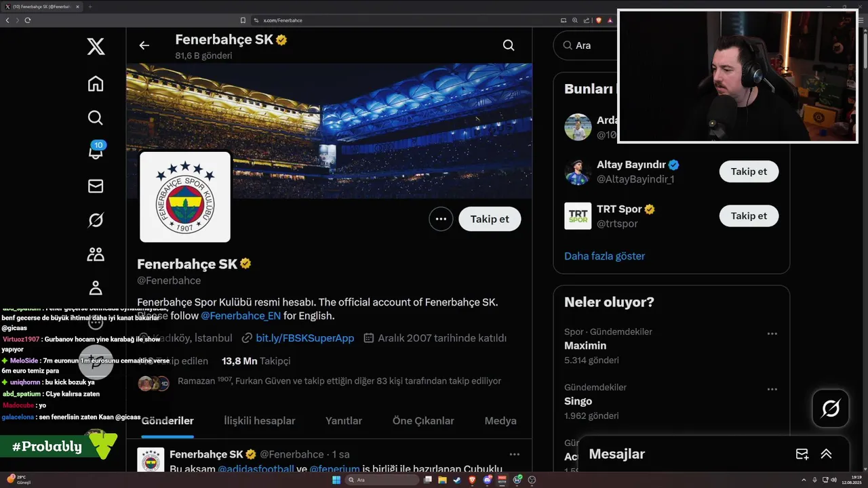Open File Explorer from the taskbar

pos(442,480)
